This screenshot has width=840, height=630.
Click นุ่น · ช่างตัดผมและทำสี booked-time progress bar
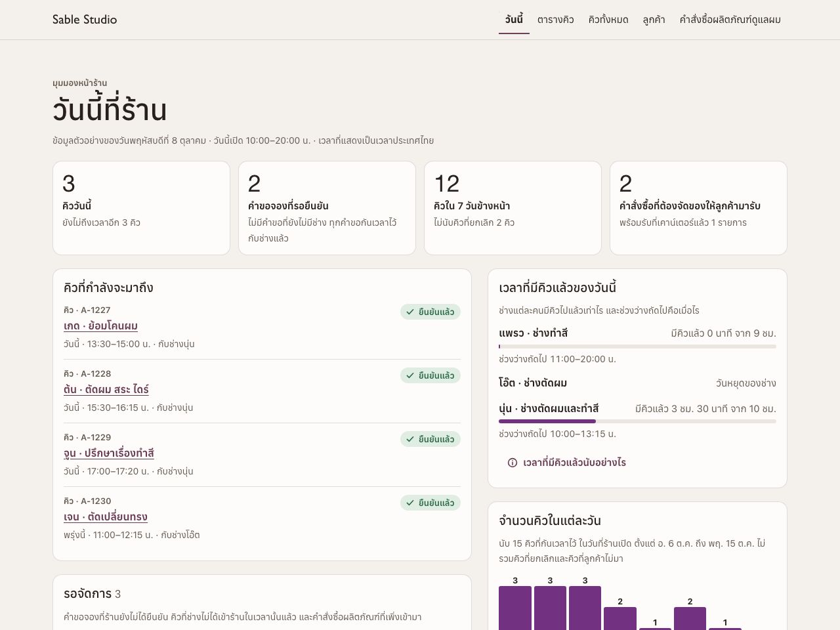637,421
